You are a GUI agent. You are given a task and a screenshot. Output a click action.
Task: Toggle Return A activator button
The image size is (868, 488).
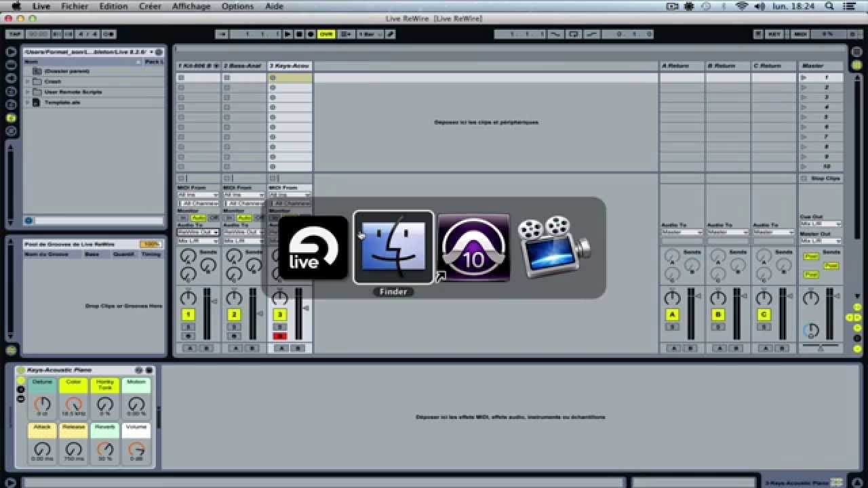tap(672, 314)
